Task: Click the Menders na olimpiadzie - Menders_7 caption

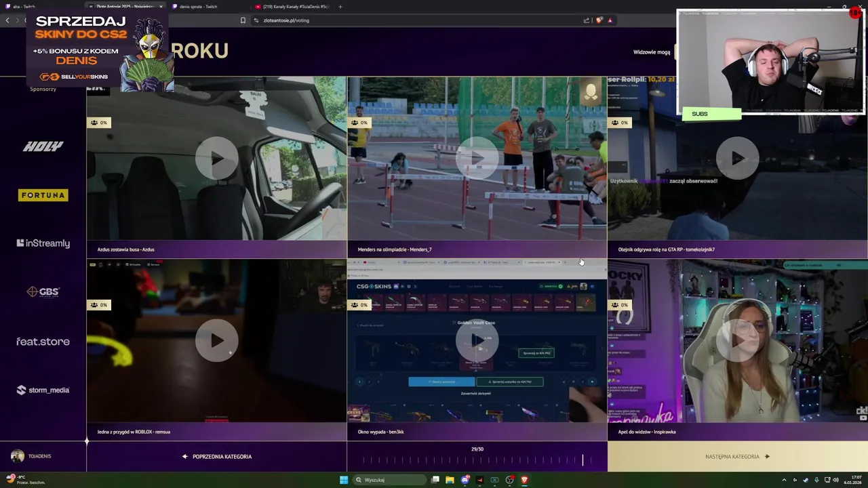Action: [394, 249]
